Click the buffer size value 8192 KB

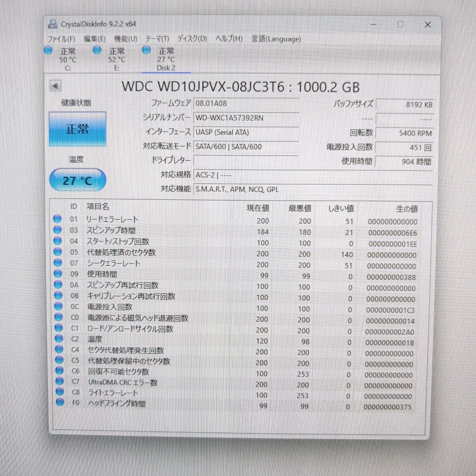click(x=405, y=105)
